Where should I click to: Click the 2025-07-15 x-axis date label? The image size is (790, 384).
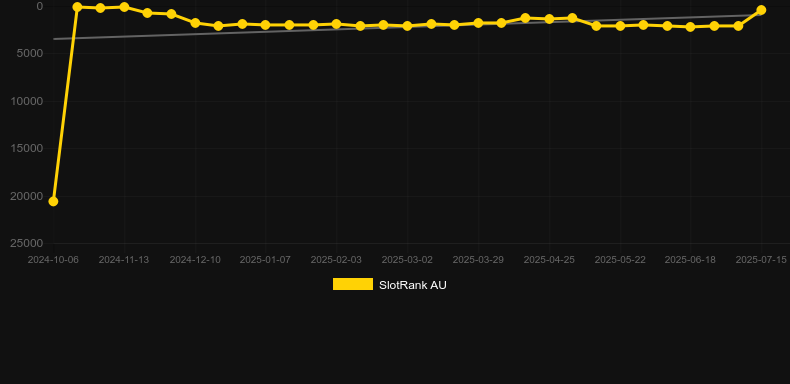click(761, 260)
